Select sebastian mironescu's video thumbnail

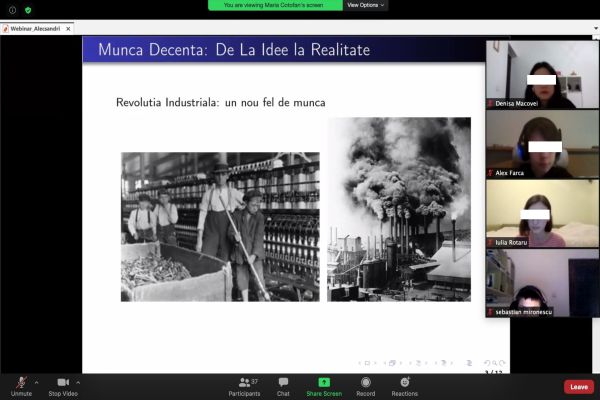click(542, 283)
